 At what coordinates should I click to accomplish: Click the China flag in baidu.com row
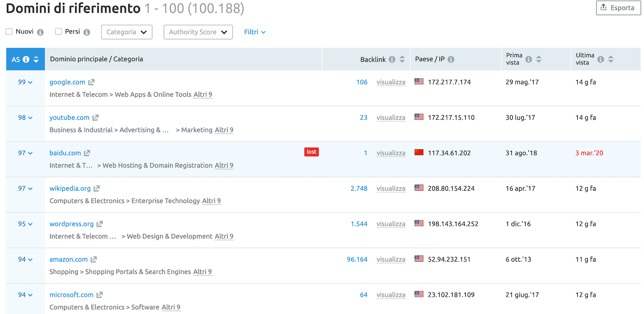(419, 152)
